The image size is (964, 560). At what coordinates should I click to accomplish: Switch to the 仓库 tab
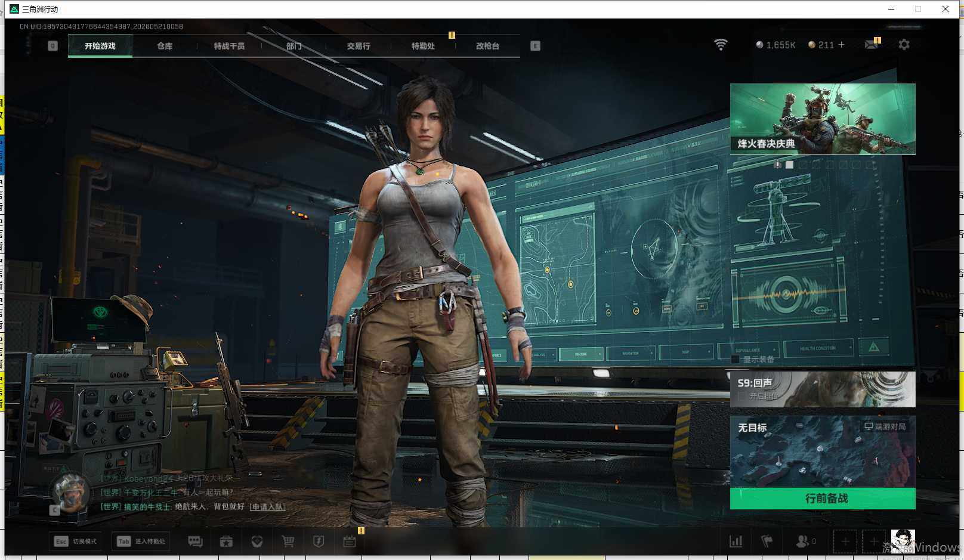coord(165,46)
